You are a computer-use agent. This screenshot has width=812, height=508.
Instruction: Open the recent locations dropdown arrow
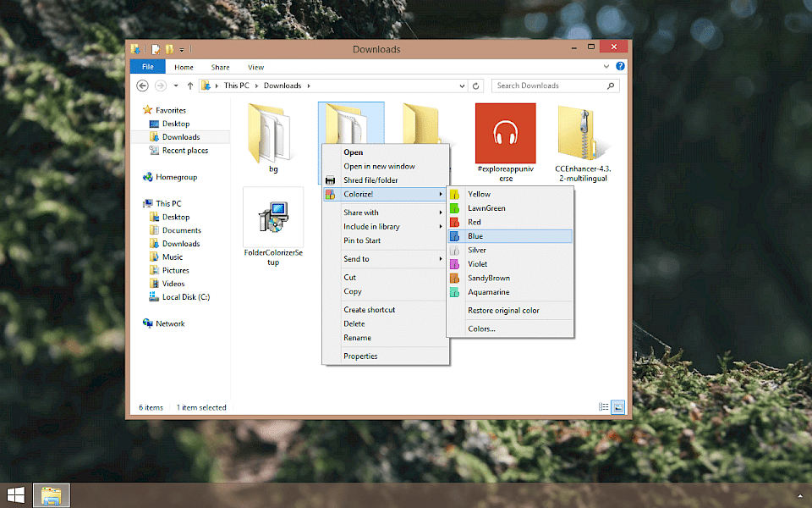[x=176, y=86]
